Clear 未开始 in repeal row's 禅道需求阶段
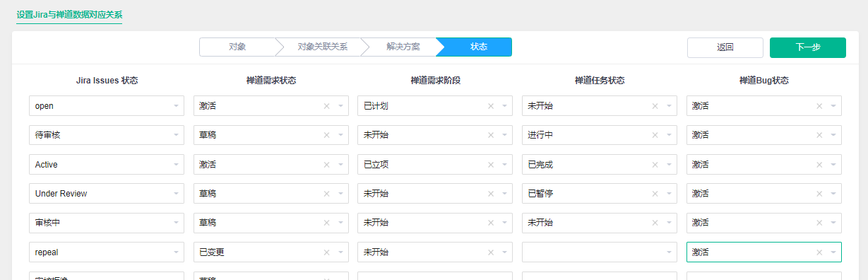 [x=491, y=252]
